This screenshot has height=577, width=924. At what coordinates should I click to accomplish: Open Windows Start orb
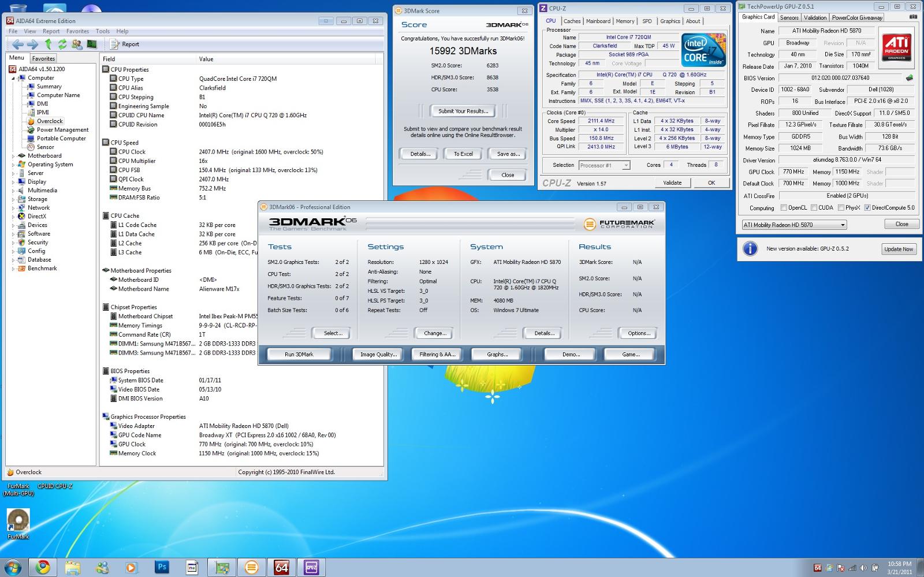coord(13,567)
